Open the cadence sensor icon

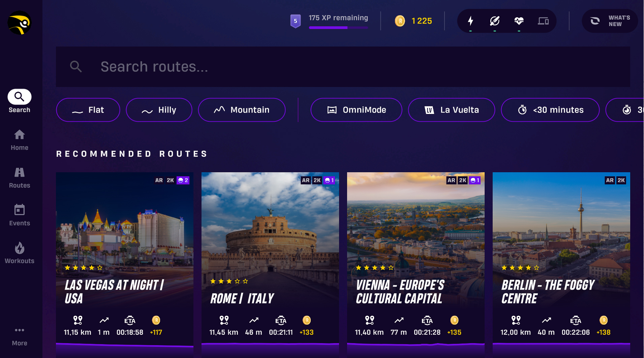[x=495, y=21]
